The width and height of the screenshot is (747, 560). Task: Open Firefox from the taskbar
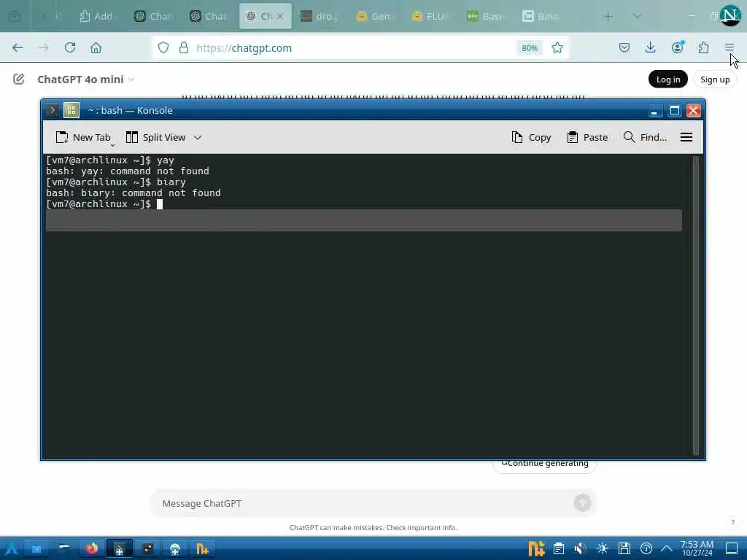pyautogui.click(x=91, y=548)
